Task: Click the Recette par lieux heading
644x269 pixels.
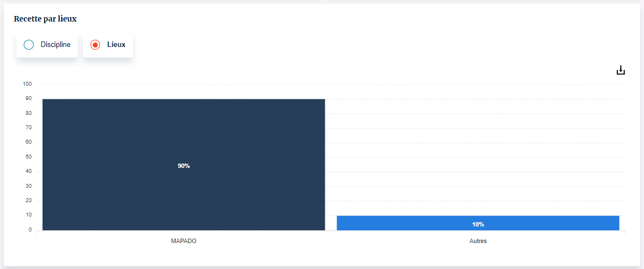Action: pyautogui.click(x=45, y=19)
